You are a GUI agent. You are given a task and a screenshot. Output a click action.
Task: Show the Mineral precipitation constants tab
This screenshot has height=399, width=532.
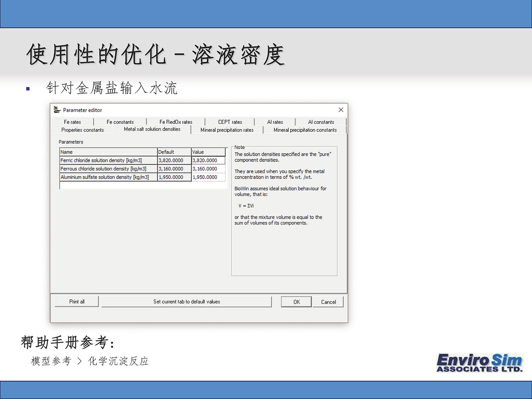[x=305, y=130]
